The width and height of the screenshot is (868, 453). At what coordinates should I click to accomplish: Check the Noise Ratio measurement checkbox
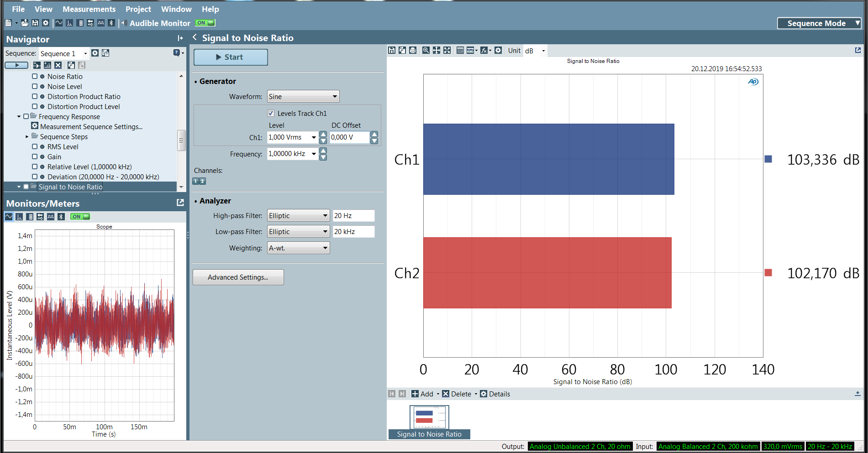tap(35, 77)
